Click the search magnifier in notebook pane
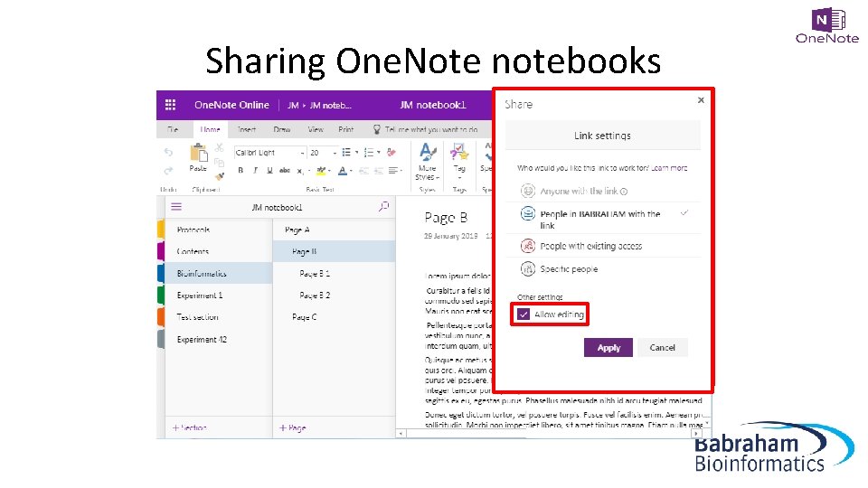868x488 pixels. click(383, 207)
